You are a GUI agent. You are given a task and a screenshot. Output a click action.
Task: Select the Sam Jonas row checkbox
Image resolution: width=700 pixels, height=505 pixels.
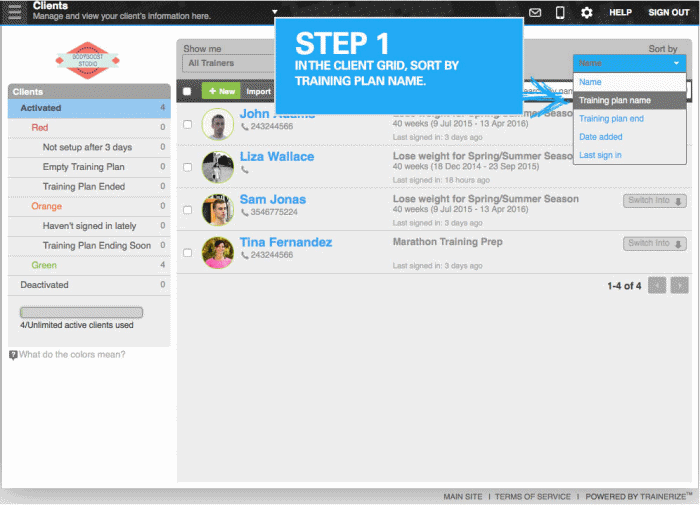click(x=188, y=210)
